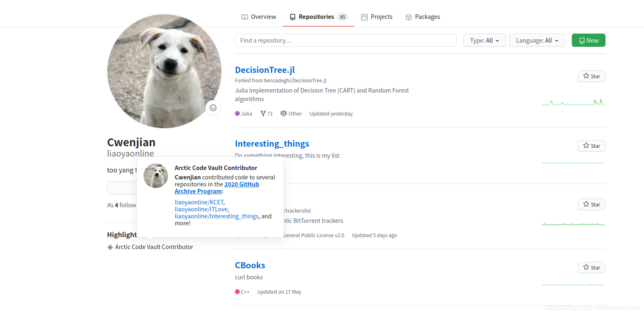Star the CBooks repository
The height and width of the screenshot is (315, 644).
[591, 267]
